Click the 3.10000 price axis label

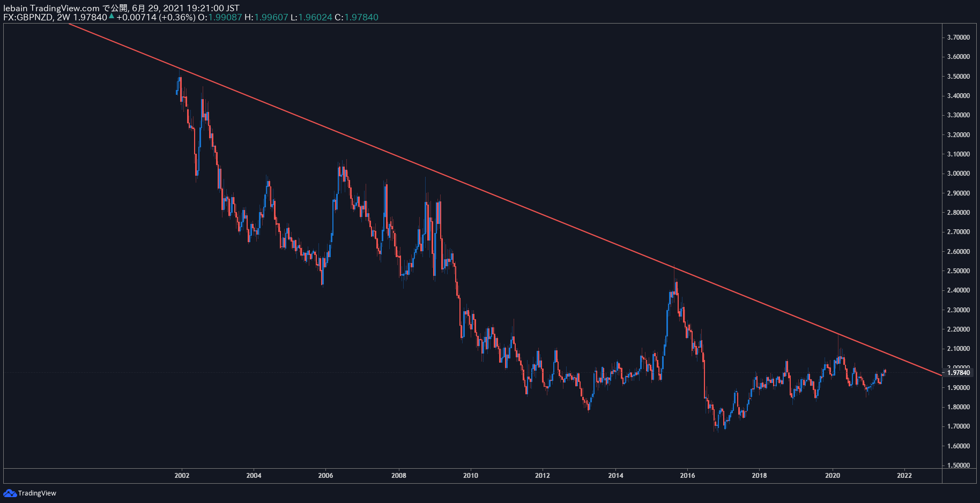(x=959, y=154)
